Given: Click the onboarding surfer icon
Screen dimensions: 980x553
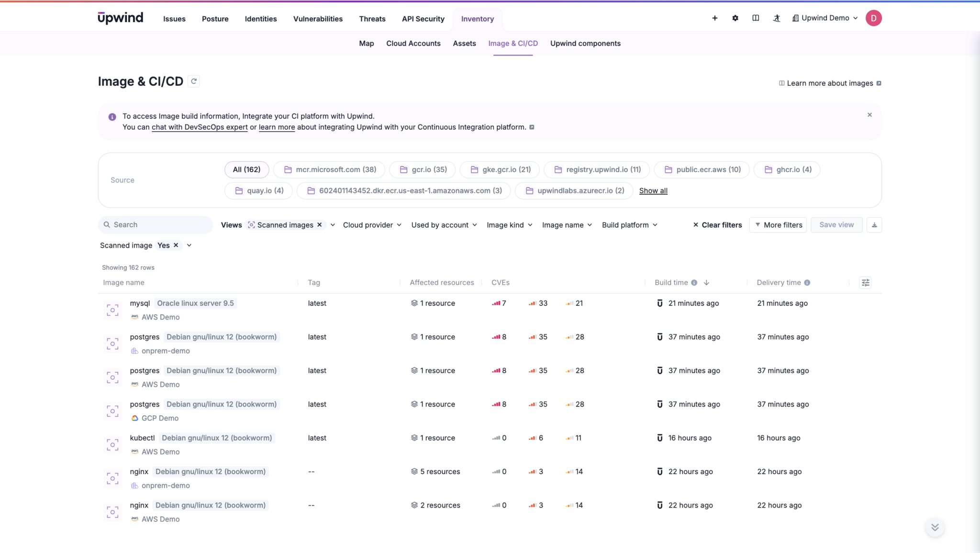Looking at the screenshot, I should point(777,18).
